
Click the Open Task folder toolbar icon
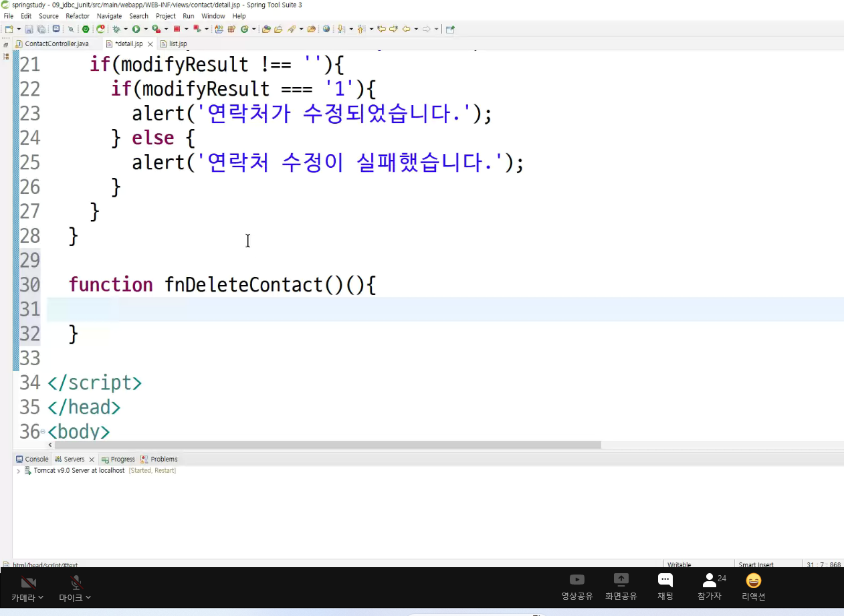278,29
